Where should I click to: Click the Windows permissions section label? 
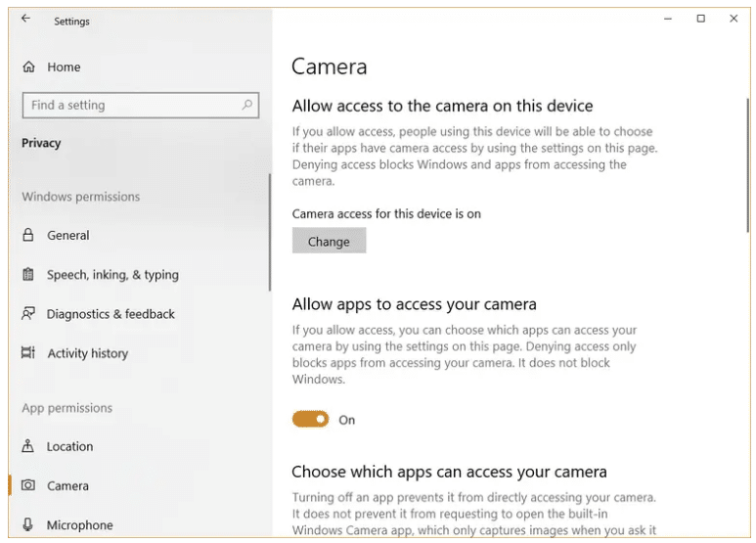(81, 197)
